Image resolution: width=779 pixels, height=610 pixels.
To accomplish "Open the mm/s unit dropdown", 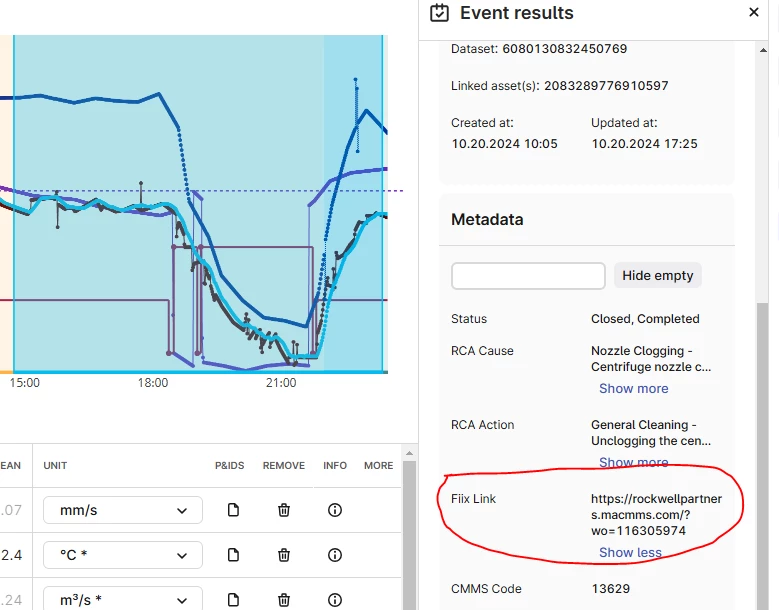I will 123,510.
